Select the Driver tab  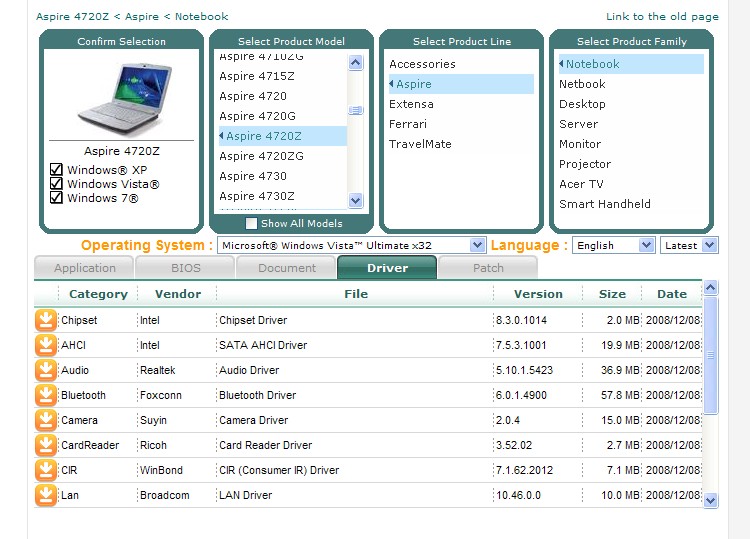387,268
